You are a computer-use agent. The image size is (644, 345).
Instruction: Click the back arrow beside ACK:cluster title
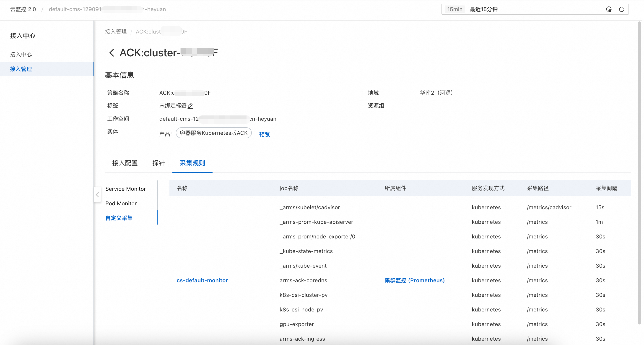(x=112, y=53)
